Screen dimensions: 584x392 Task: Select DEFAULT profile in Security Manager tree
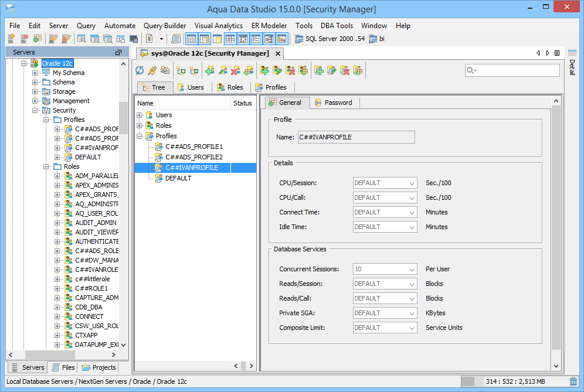click(178, 178)
